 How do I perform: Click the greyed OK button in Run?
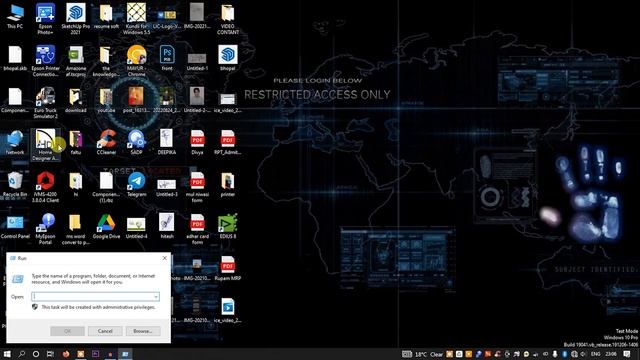tap(67, 331)
